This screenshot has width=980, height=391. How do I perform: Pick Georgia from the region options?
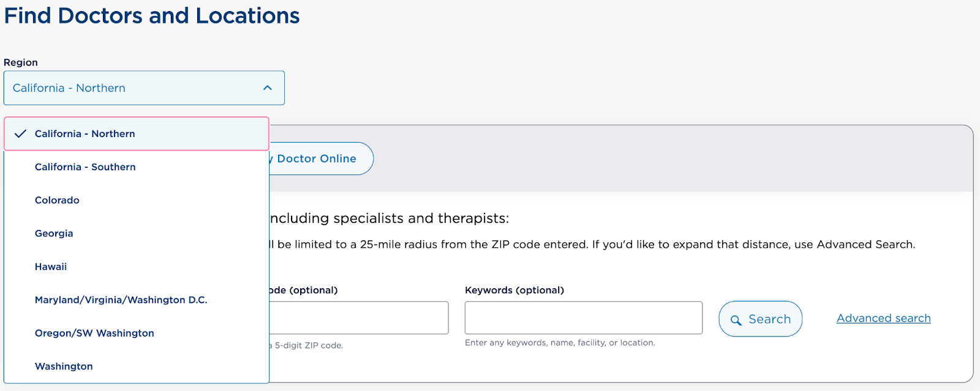[54, 233]
